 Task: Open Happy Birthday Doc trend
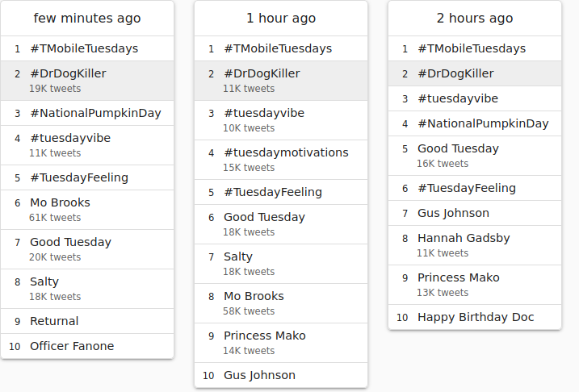tap(475, 317)
